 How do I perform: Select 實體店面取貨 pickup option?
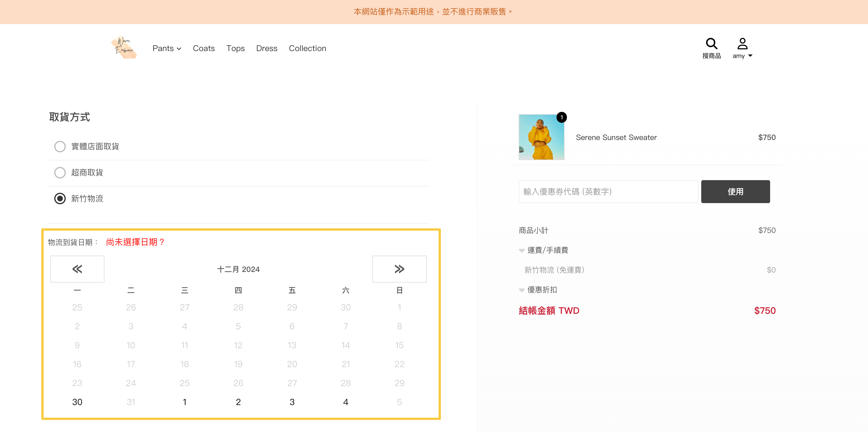[x=60, y=147]
